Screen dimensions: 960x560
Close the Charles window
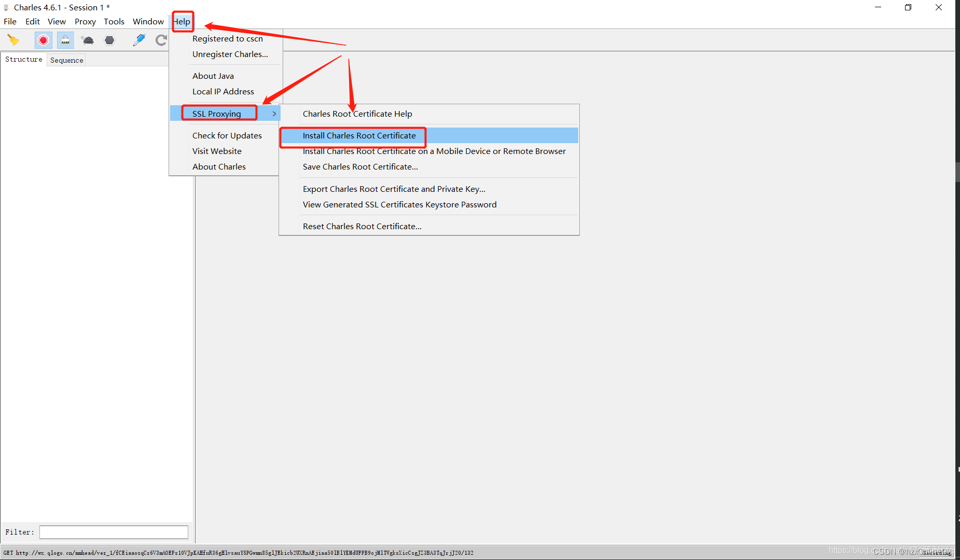(x=939, y=7)
